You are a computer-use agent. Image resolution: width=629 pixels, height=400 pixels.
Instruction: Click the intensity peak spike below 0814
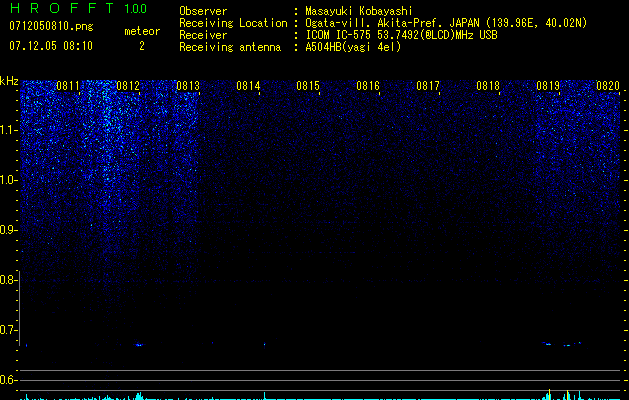(265, 395)
